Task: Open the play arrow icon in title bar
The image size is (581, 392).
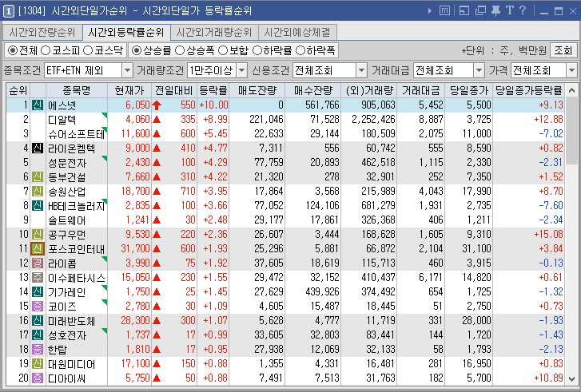Action: [x=429, y=10]
